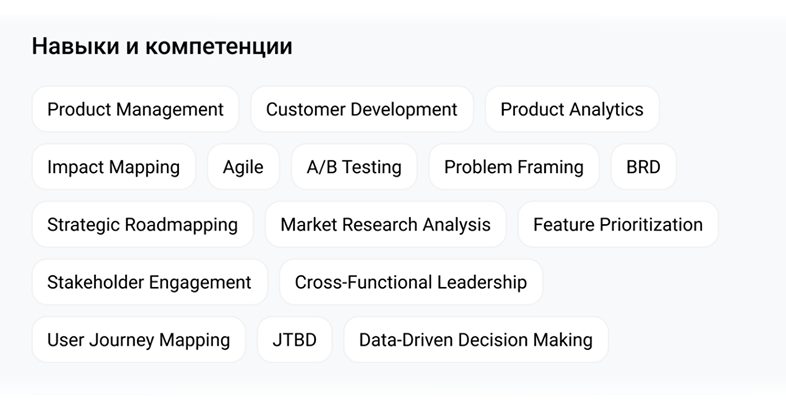Click the Навыки и компетенции heading

pos(162,46)
